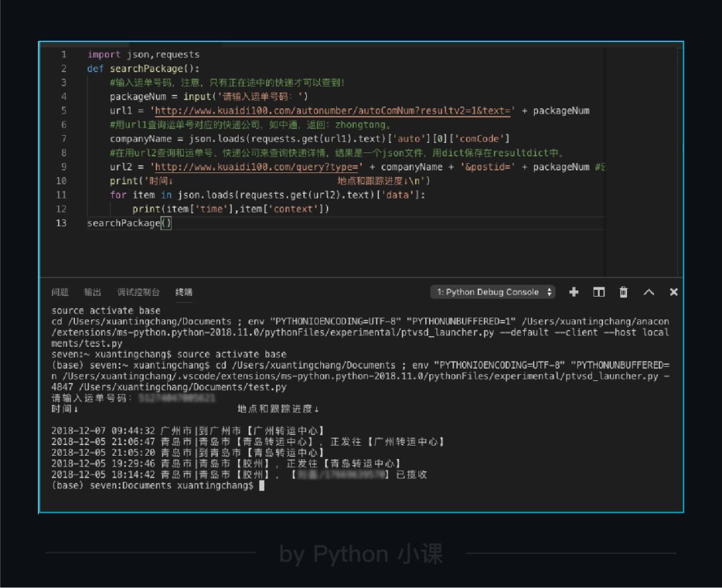Kill the terminal with the trash icon
The width and height of the screenshot is (722, 588).
point(623,292)
